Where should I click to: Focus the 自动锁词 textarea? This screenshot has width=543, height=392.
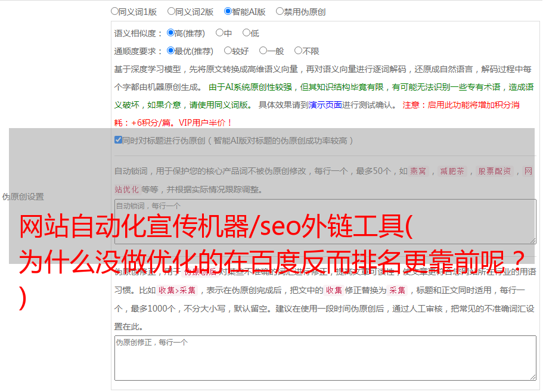pos(325,222)
